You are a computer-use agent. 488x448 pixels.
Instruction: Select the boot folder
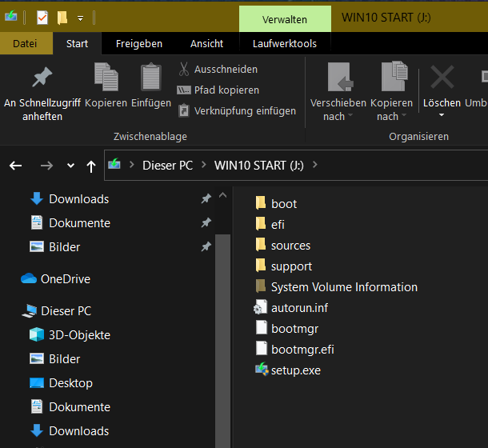(276, 204)
